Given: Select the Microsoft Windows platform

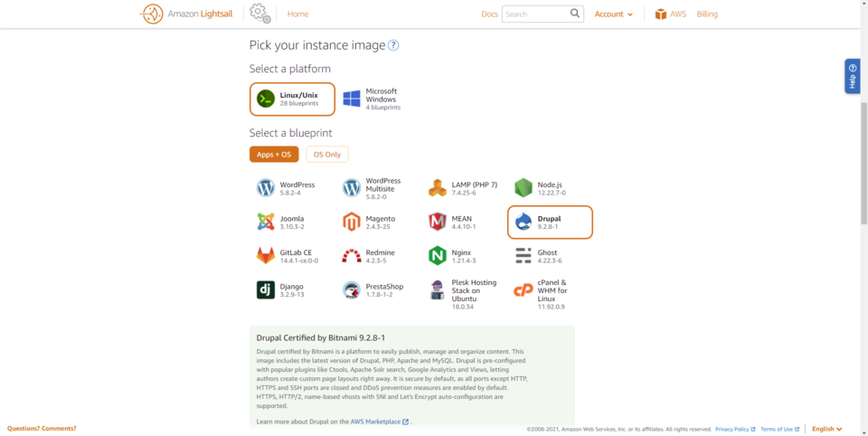Looking at the screenshot, I should pos(378,100).
